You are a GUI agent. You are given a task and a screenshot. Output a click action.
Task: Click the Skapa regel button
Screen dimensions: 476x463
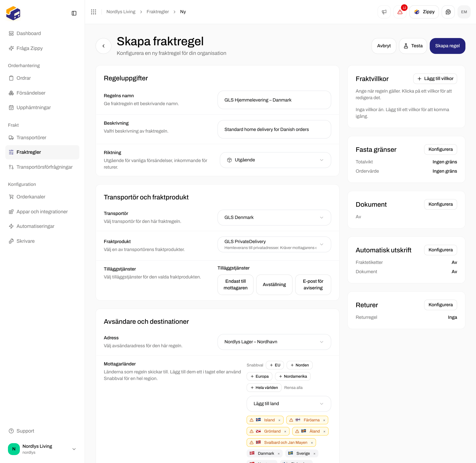coord(447,46)
